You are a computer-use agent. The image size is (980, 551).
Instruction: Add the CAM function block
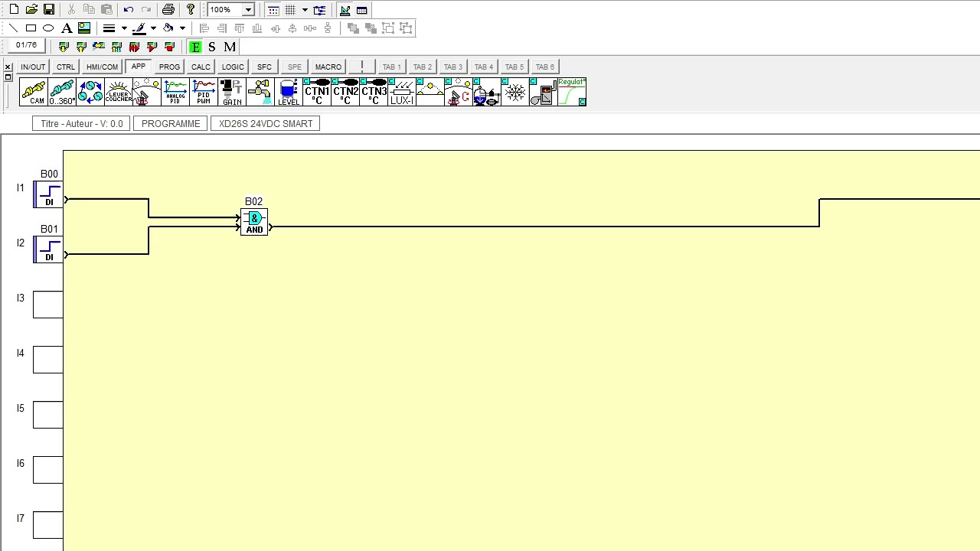[34, 92]
